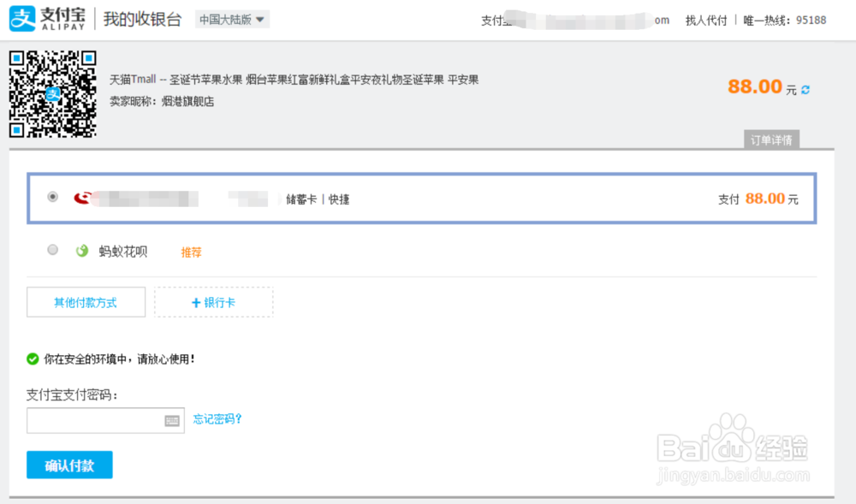This screenshot has width=856, height=504.
Task: Open the 忘记密码 link
Action: point(217,420)
